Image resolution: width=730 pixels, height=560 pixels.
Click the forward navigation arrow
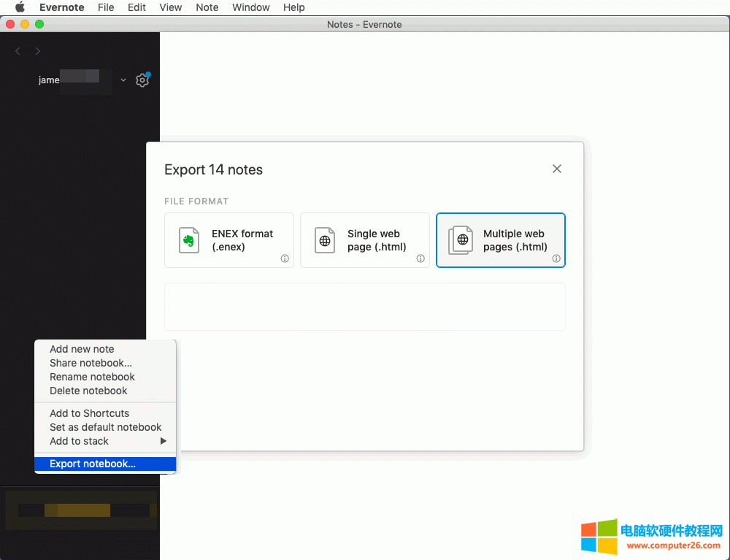point(38,51)
